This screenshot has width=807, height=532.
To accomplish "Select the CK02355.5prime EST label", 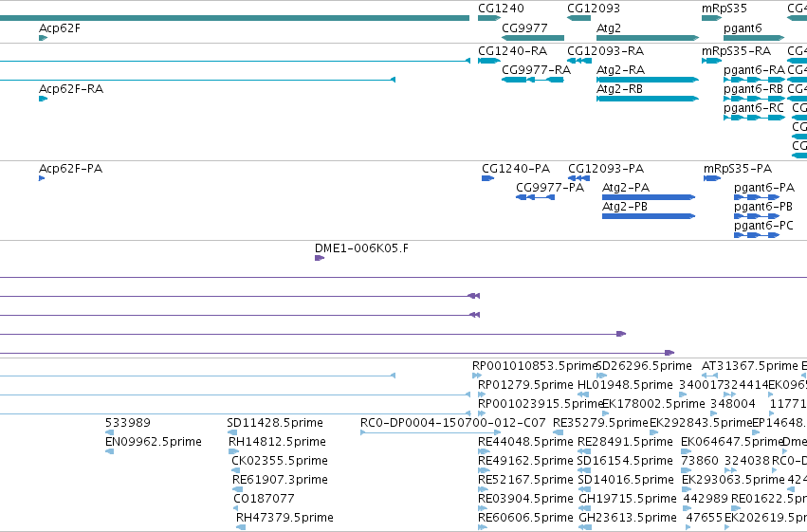I will (280, 461).
